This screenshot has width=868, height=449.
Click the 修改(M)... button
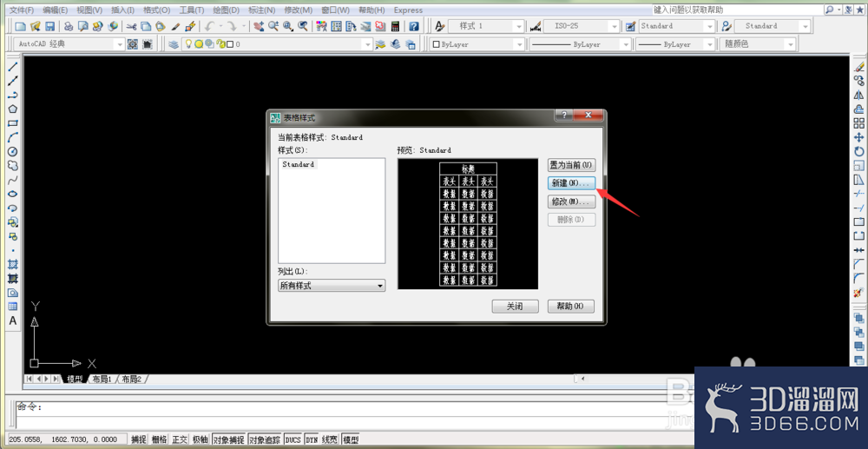tap(571, 201)
